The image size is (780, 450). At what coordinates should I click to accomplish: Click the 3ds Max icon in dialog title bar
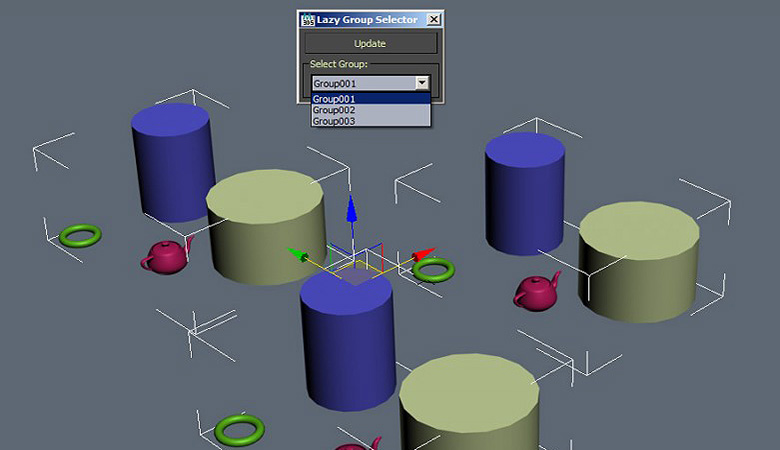pyautogui.click(x=308, y=19)
